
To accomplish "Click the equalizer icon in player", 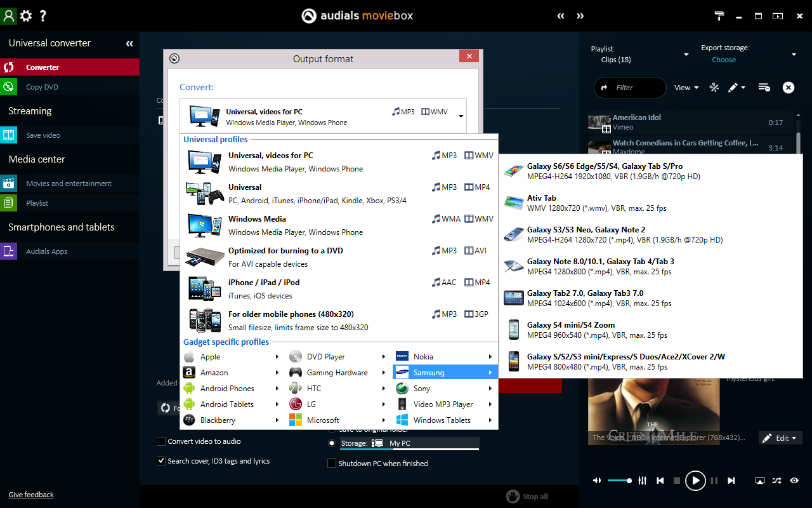I will click(x=643, y=481).
